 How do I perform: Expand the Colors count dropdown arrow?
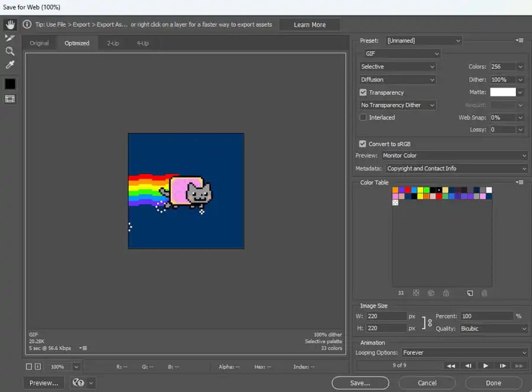520,67
